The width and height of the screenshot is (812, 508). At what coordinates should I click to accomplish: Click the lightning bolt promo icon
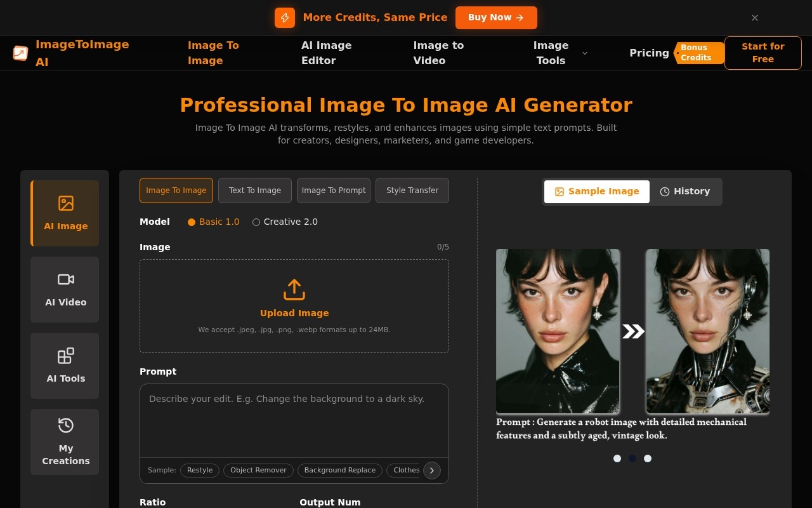click(x=285, y=18)
